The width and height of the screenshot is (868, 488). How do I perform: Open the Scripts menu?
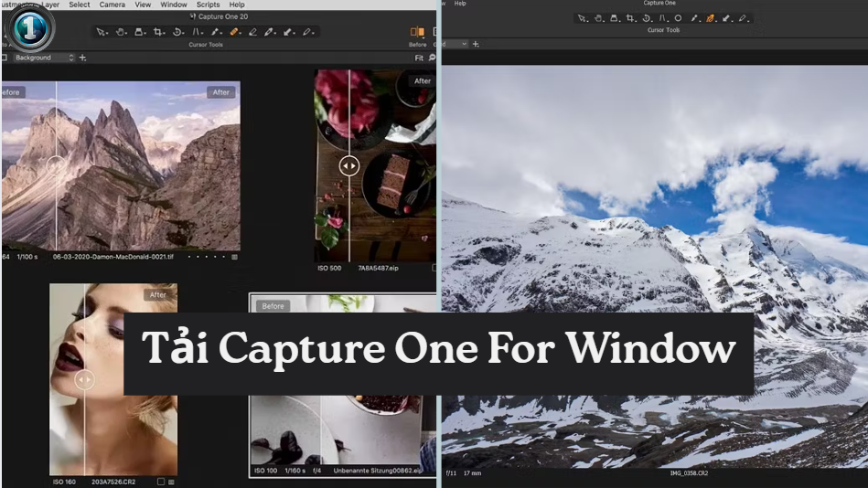pos(208,5)
